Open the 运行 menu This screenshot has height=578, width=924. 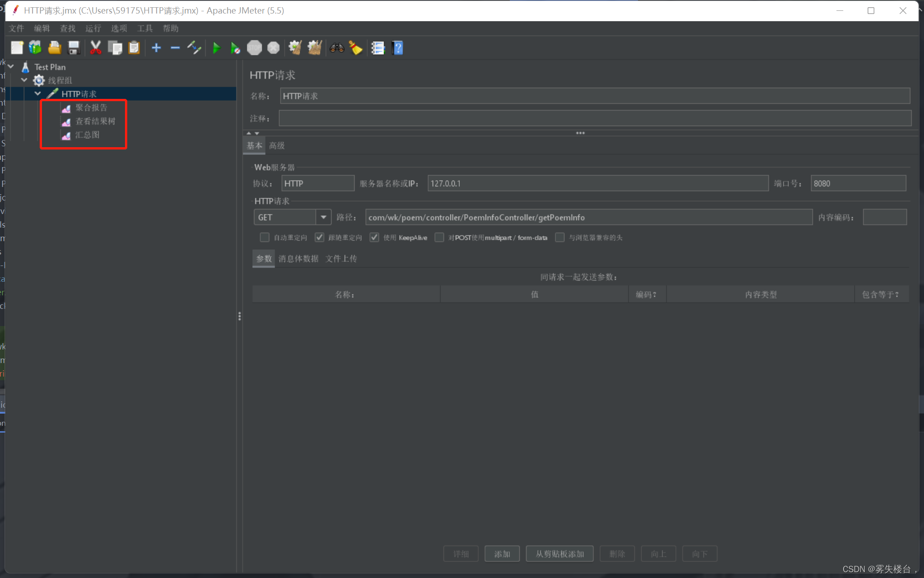coord(93,28)
